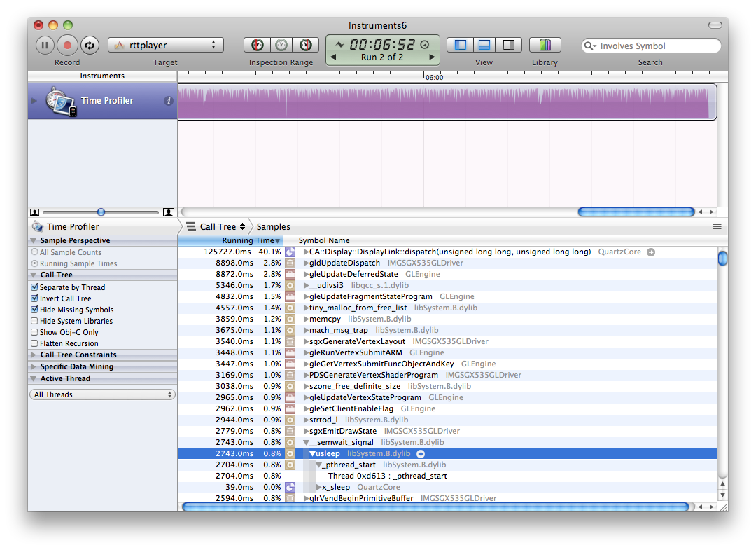Uncheck Separate by Thread checkbox
The image size is (756, 550).
(34, 287)
